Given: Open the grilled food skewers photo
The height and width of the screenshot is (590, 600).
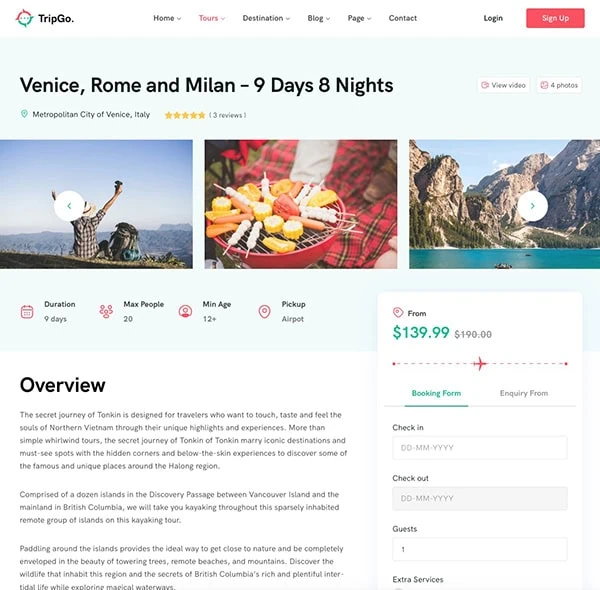Looking at the screenshot, I should 301,204.
